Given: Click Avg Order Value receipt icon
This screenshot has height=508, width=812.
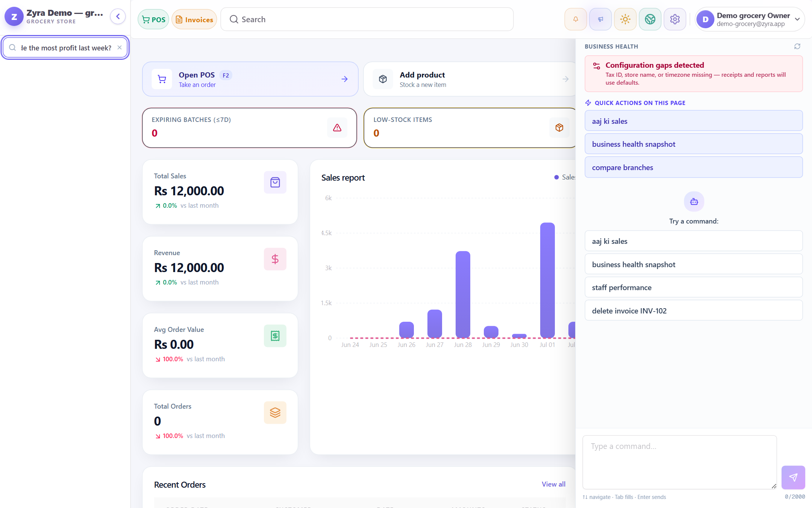Looking at the screenshot, I should (275, 336).
